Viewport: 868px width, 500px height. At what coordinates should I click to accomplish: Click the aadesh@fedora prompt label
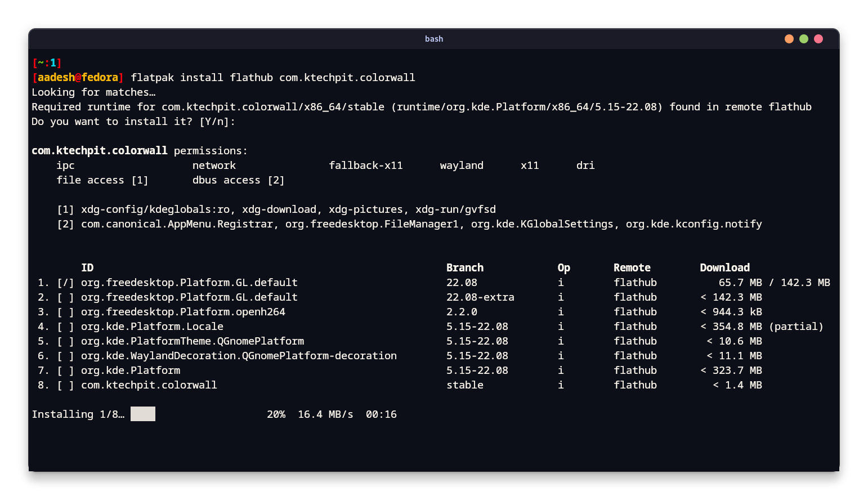78,77
